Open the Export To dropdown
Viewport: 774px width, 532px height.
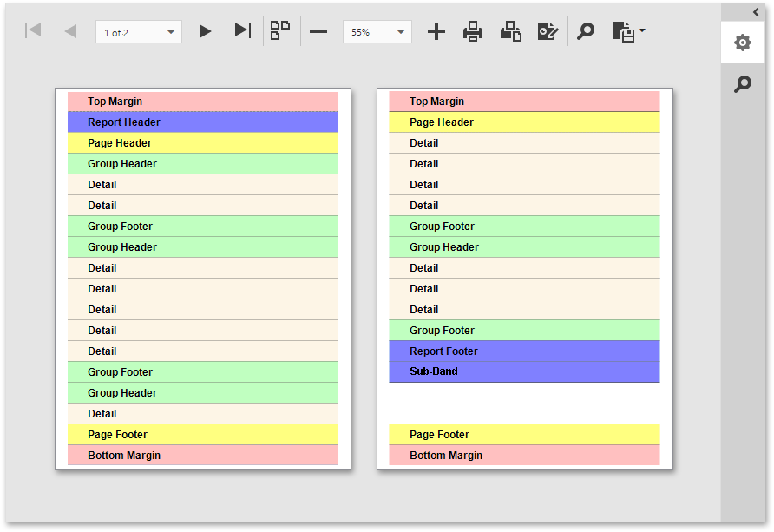click(629, 31)
